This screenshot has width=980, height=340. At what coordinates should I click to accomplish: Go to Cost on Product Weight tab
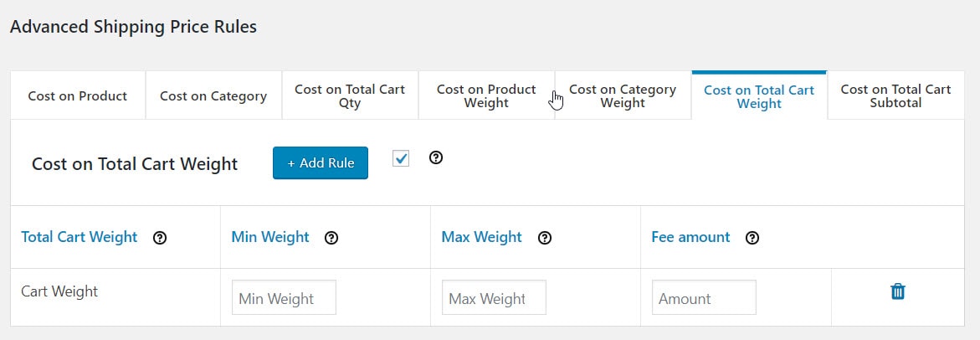tap(486, 96)
